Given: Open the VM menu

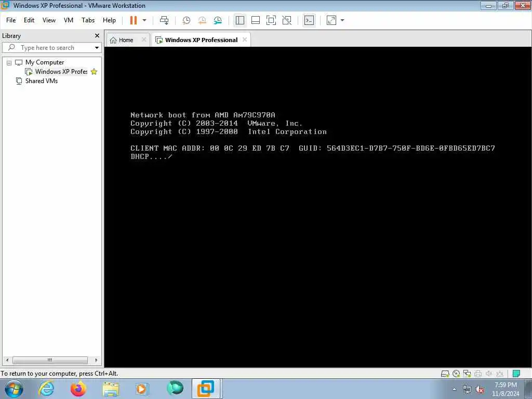Looking at the screenshot, I should 69,20.
